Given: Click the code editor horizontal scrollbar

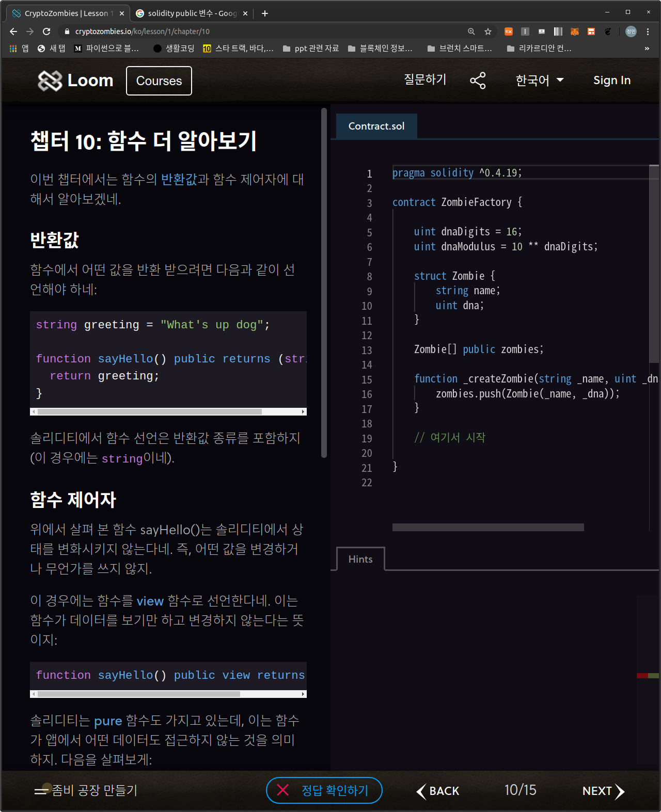Looking at the screenshot, I should [x=488, y=527].
